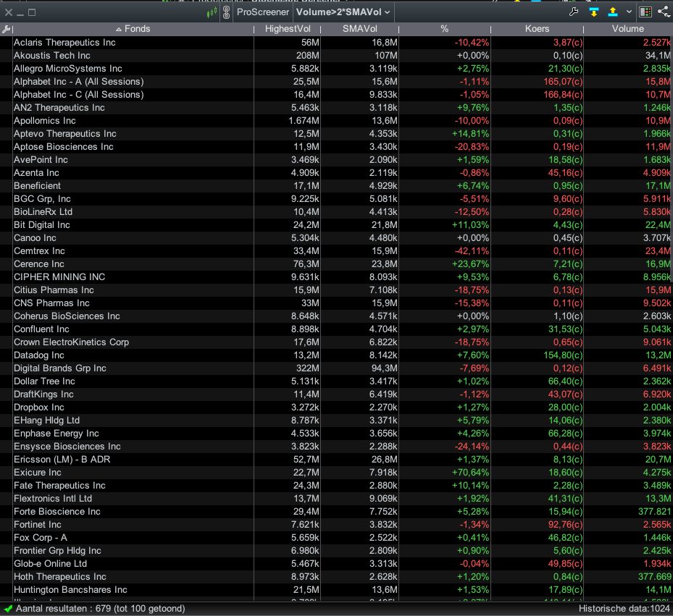Screen dimensions: 673x616
Task: Click Exicure Inc's +70,64% change value
Action: pyautogui.click(x=470, y=472)
